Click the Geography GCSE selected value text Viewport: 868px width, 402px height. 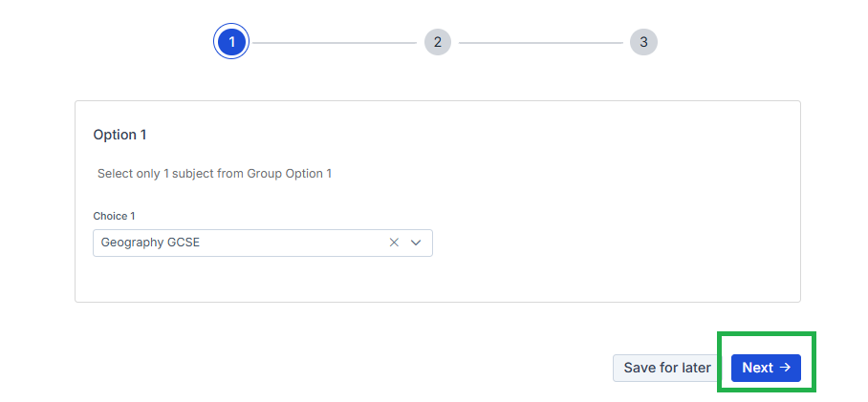point(150,243)
